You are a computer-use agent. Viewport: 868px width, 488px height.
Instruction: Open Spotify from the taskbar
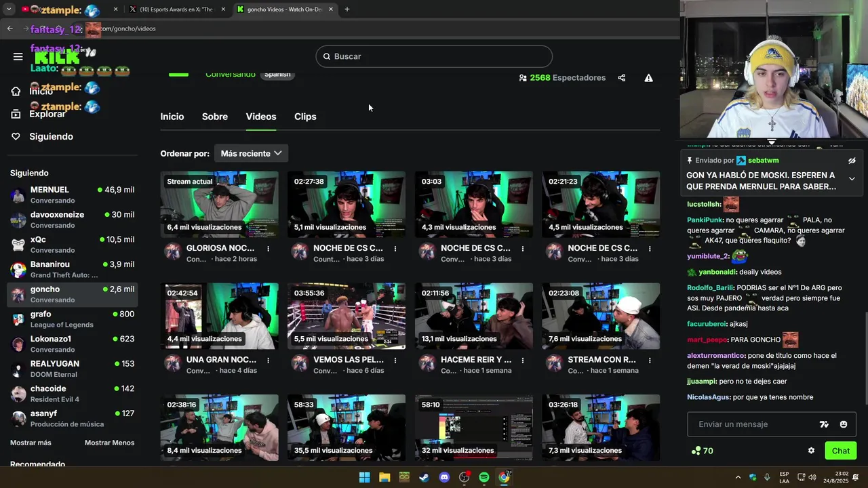484,477
